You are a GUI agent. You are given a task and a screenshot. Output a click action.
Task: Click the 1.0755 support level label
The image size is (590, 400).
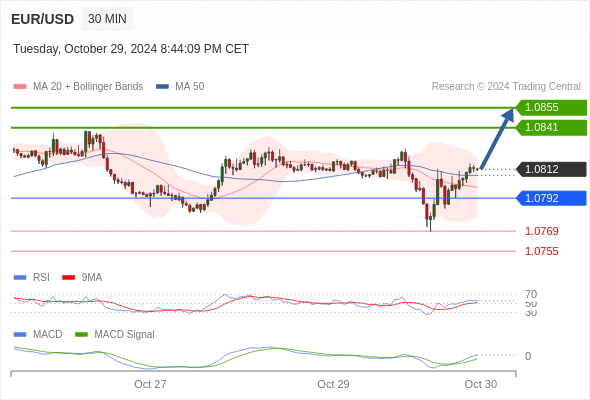(541, 251)
